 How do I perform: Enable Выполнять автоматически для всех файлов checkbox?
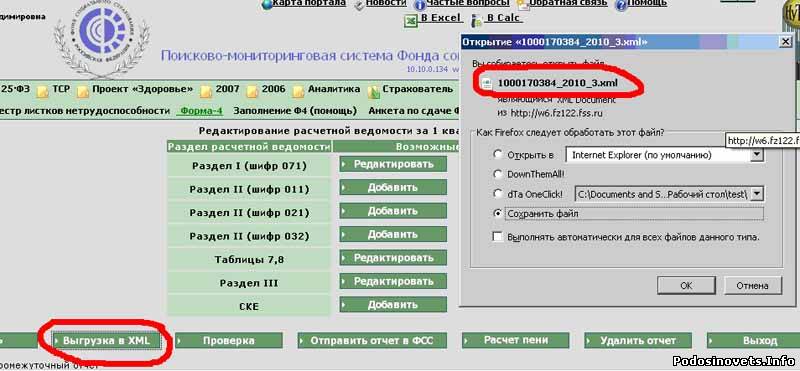(497, 237)
